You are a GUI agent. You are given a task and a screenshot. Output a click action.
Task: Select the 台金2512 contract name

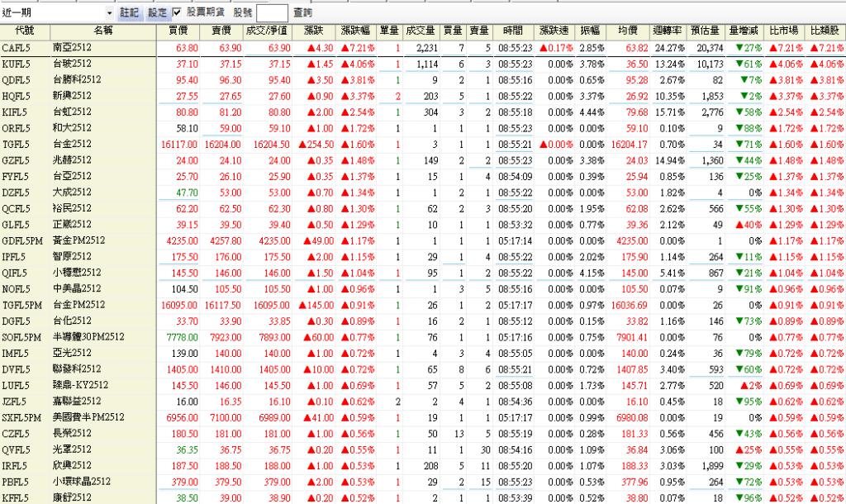tap(72, 144)
